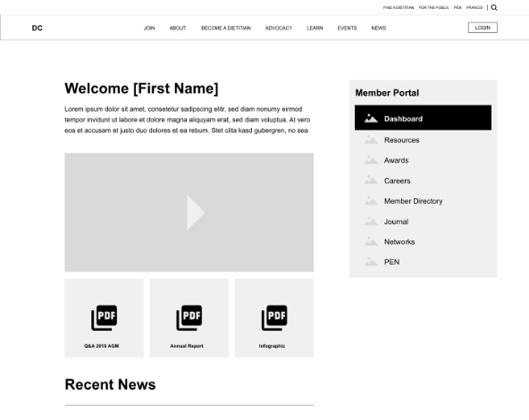The height and width of the screenshot is (420, 529).
Task: Click the Infographic label
Action: coord(272,346)
